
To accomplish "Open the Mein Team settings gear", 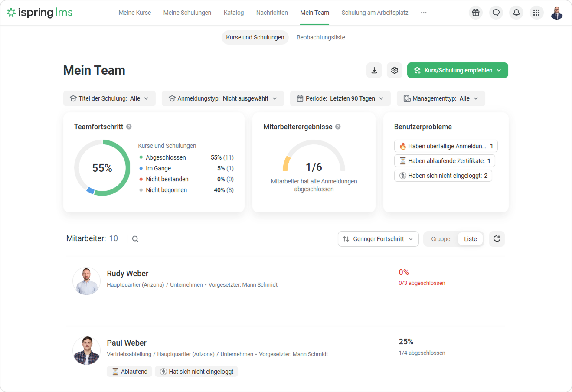I will 395,70.
